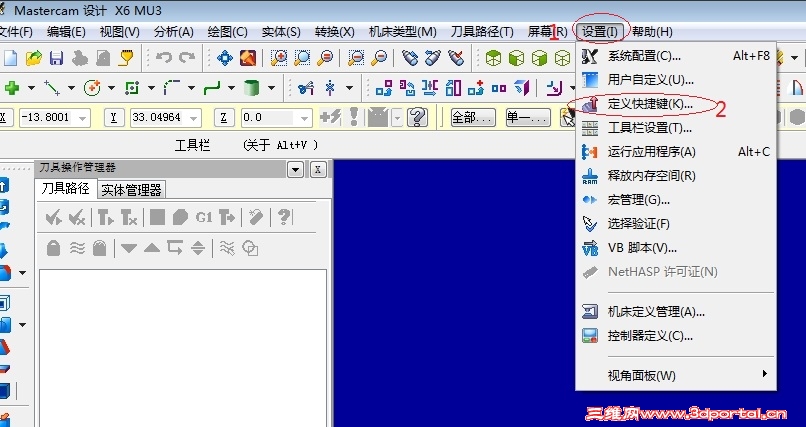Image resolution: width=806 pixels, height=427 pixels.
Task: Open the 帮助(H) menu
Action: (652, 32)
